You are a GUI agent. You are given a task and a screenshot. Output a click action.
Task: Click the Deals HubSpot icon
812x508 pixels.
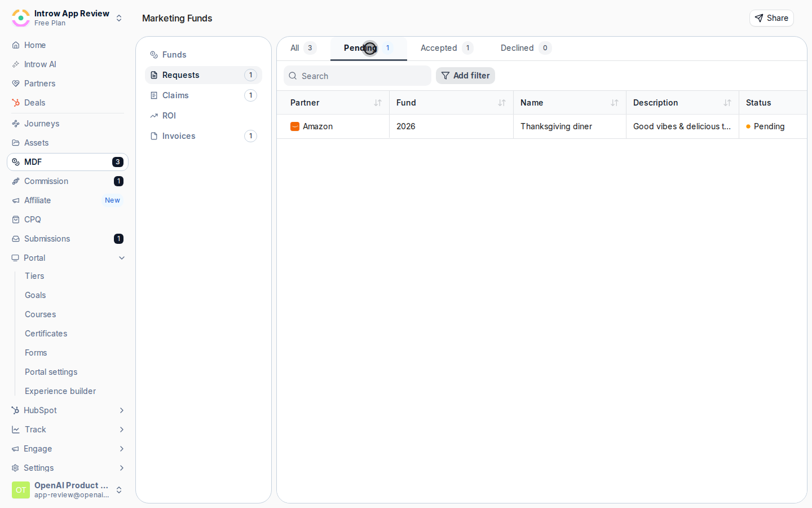[16, 103]
